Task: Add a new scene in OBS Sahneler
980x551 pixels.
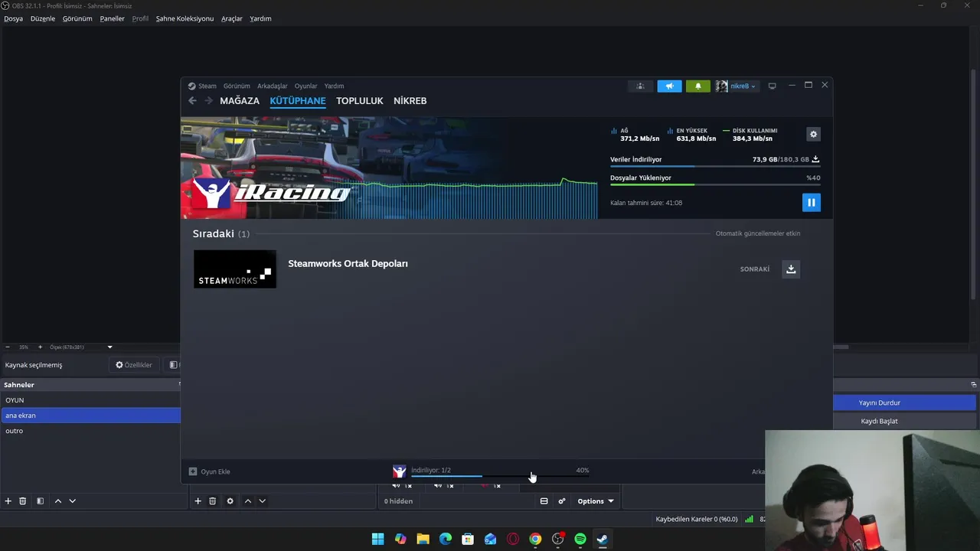Action: 8,501
